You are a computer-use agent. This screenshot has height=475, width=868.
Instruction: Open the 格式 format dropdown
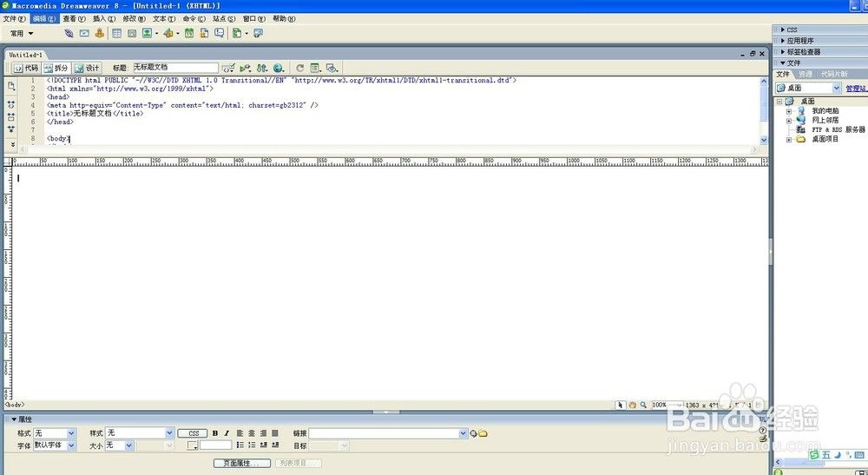coord(54,433)
